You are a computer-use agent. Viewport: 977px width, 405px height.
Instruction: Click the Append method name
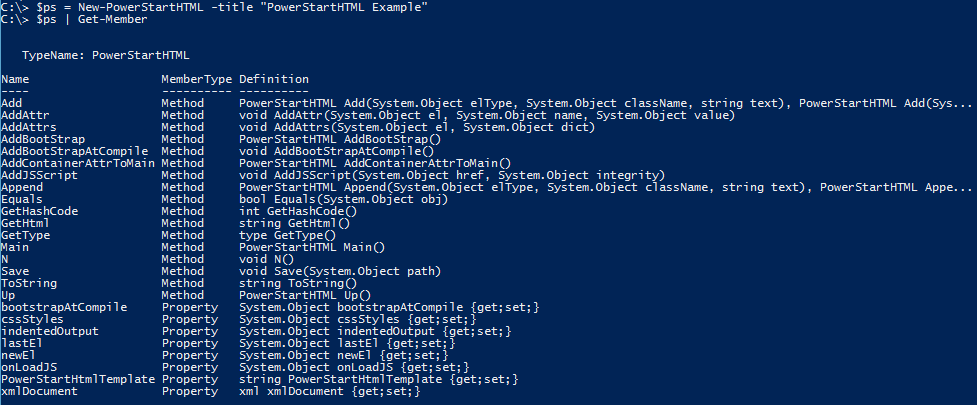tap(21, 187)
